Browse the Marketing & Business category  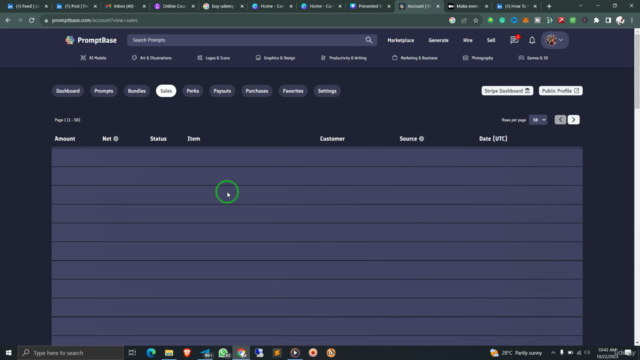click(415, 58)
